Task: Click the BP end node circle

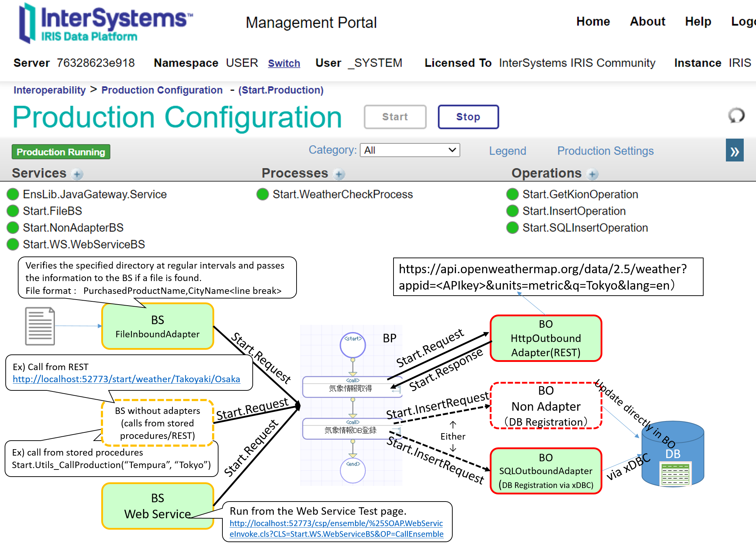Action: (353, 470)
